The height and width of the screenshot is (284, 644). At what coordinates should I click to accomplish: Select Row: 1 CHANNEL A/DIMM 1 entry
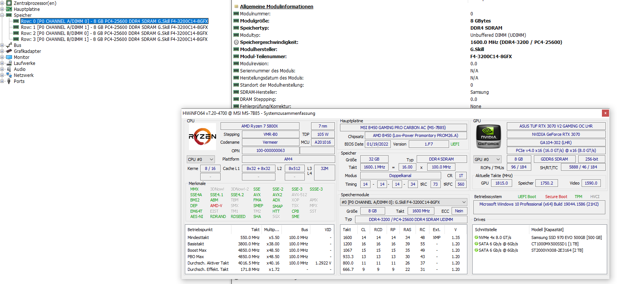click(x=114, y=27)
